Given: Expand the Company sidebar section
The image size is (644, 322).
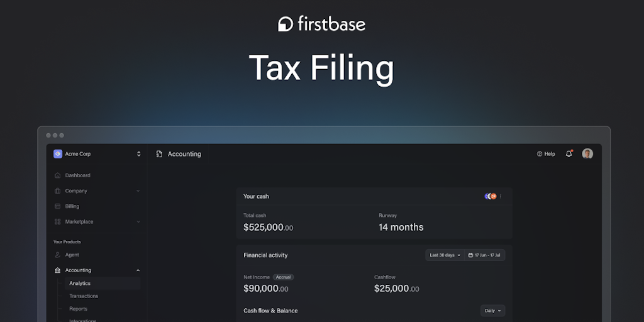Looking at the screenshot, I should [138, 191].
